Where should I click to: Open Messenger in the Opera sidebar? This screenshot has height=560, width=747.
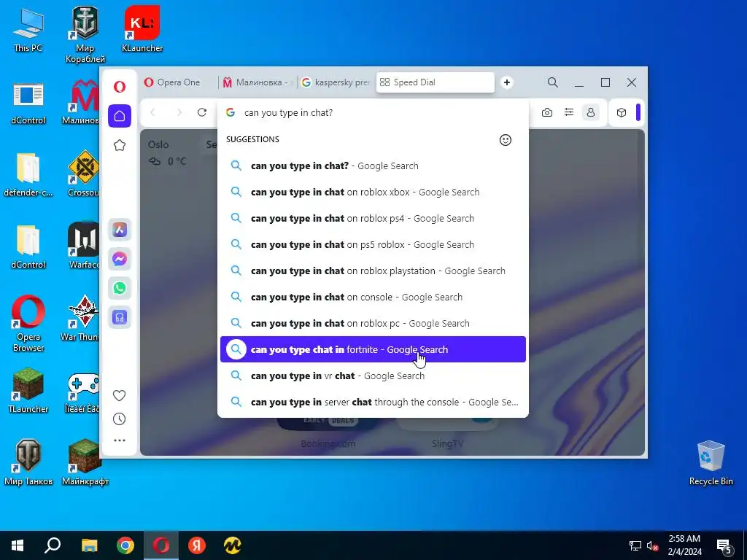(x=120, y=259)
